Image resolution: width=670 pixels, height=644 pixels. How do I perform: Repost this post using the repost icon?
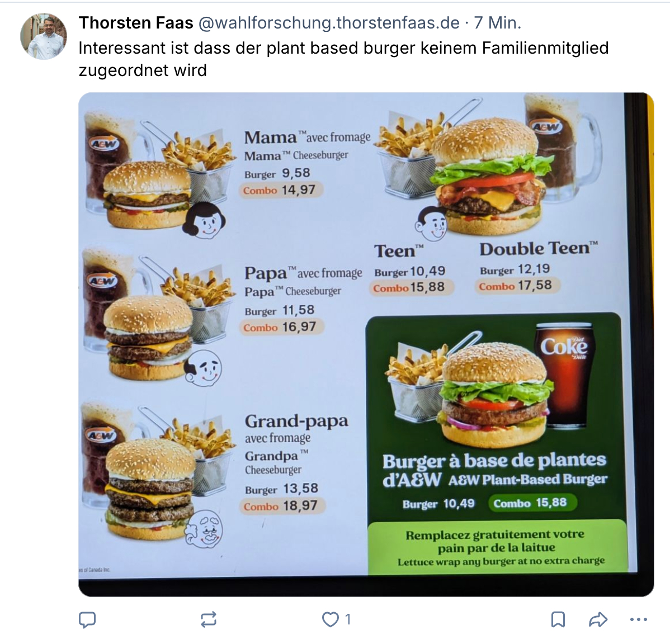209,619
